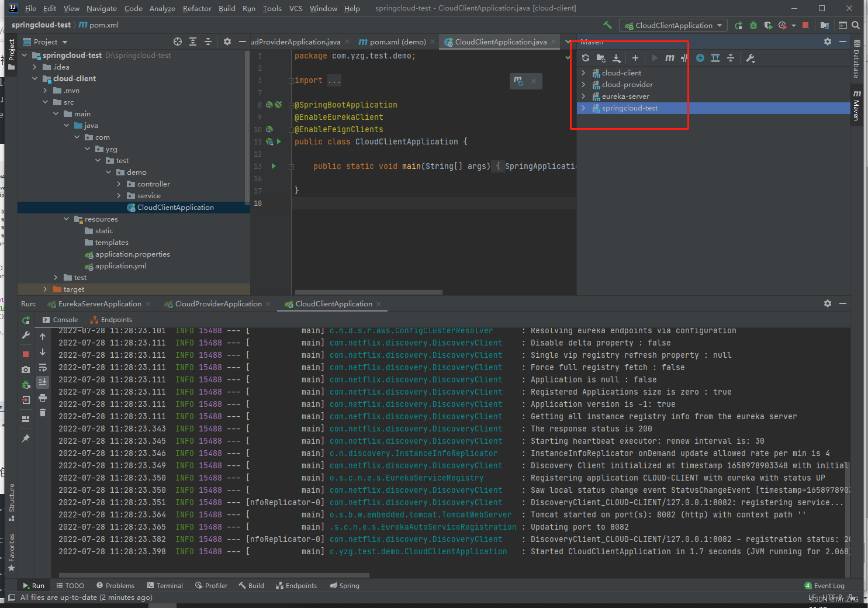Hide the Maven tool window
The width and height of the screenshot is (868, 608).
[843, 42]
